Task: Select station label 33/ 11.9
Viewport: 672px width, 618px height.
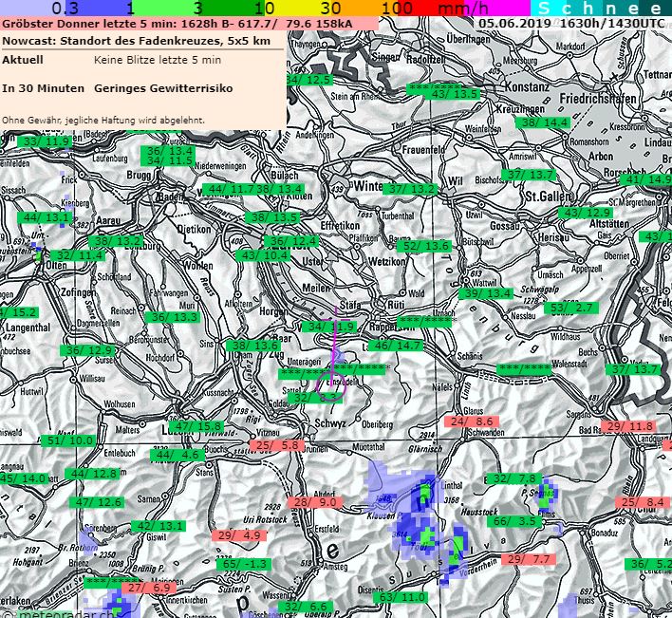Action: [x=45, y=141]
